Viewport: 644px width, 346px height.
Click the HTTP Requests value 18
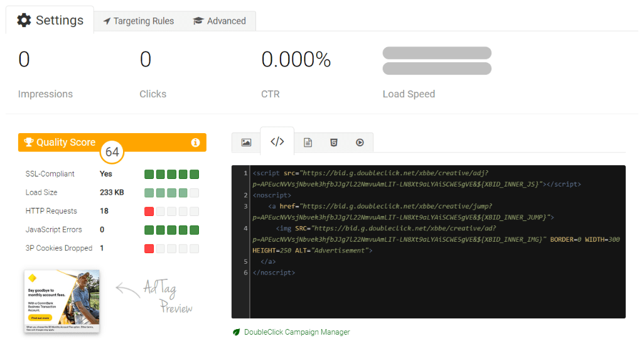pyautogui.click(x=104, y=211)
